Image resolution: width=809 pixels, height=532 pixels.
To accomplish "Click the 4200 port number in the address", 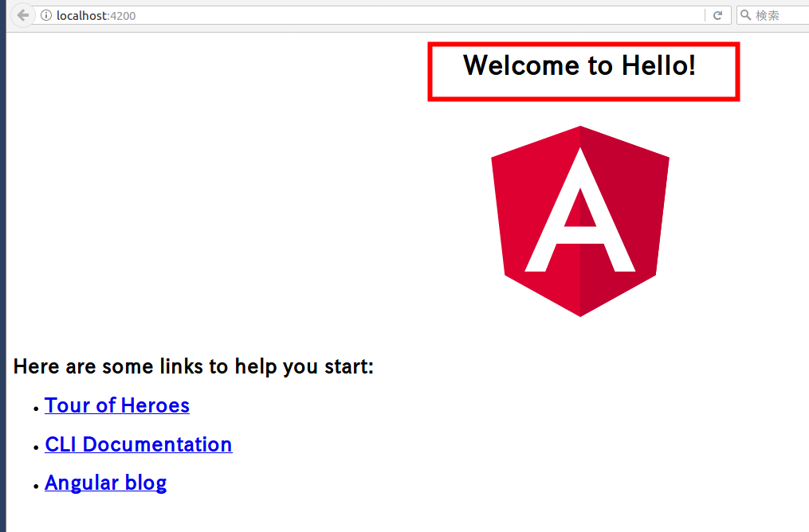I will tap(124, 16).
